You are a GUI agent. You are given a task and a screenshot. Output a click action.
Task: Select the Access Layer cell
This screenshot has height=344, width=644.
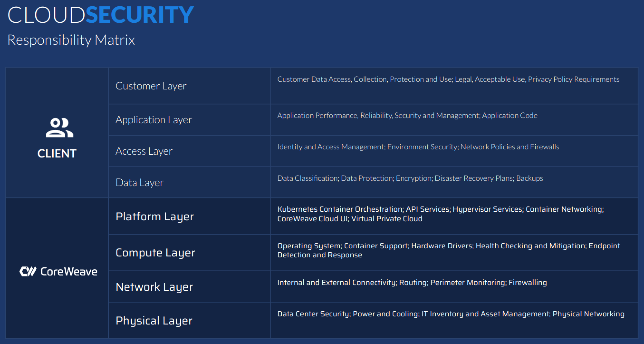[x=189, y=151]
